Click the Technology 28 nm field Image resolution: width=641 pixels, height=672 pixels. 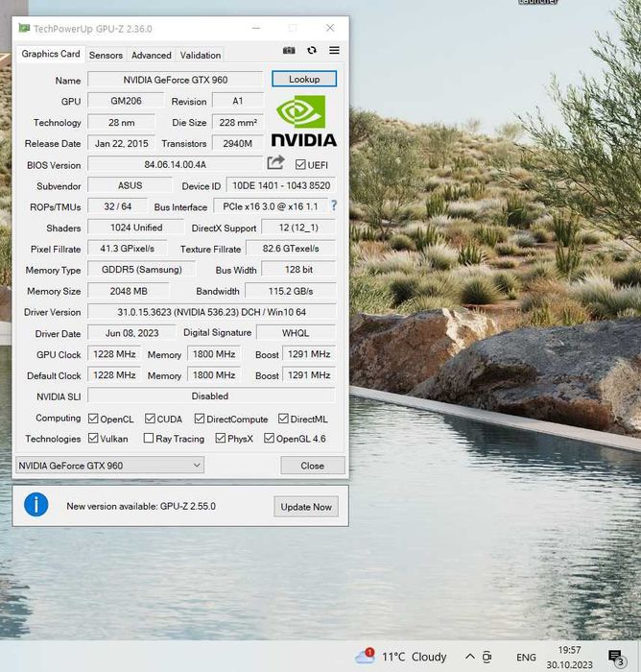click(x=121, y=122)
